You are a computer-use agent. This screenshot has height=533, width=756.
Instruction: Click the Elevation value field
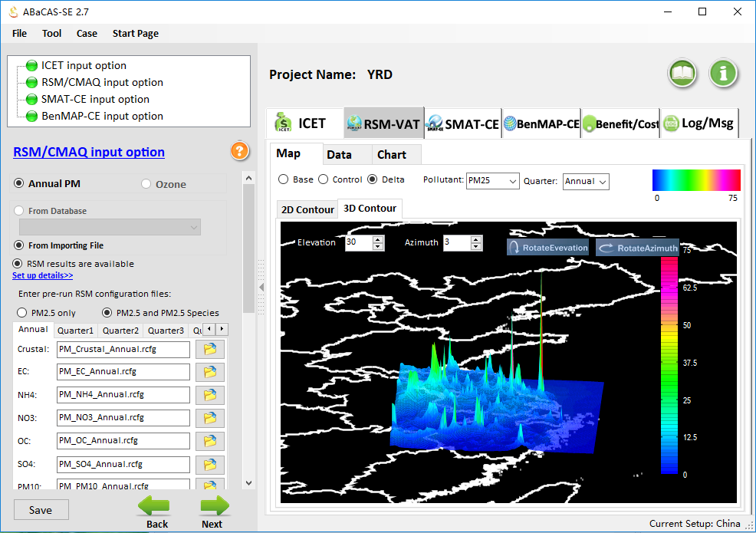(357, 242)
